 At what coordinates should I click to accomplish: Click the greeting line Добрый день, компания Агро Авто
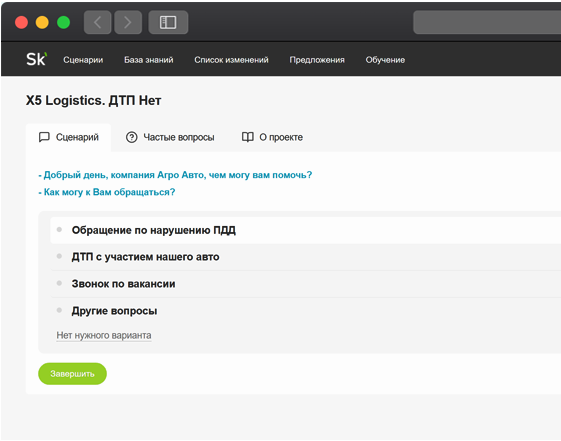point(175,175)
